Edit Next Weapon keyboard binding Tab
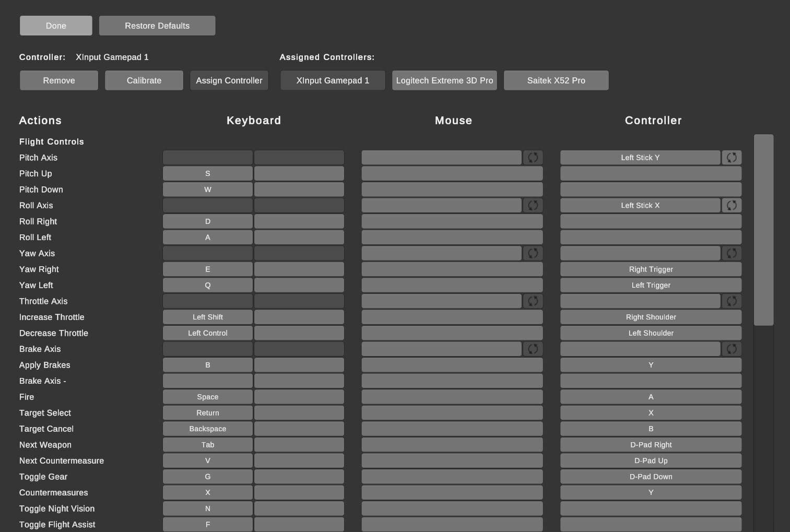The image size is (790, 532). click(x=208, y=445)
